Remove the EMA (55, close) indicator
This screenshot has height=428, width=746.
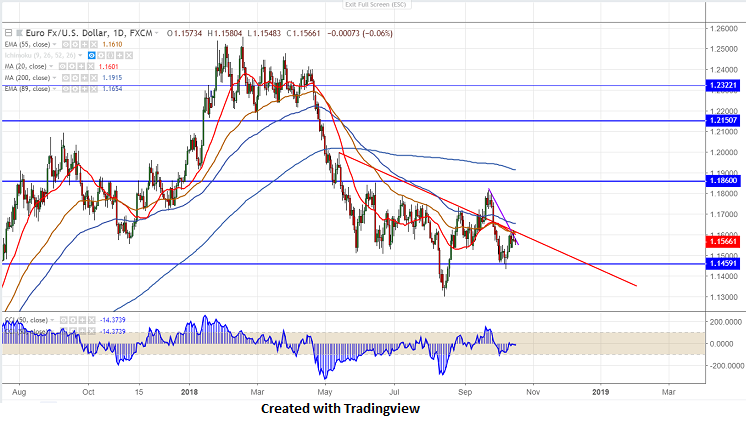[94, 44]
